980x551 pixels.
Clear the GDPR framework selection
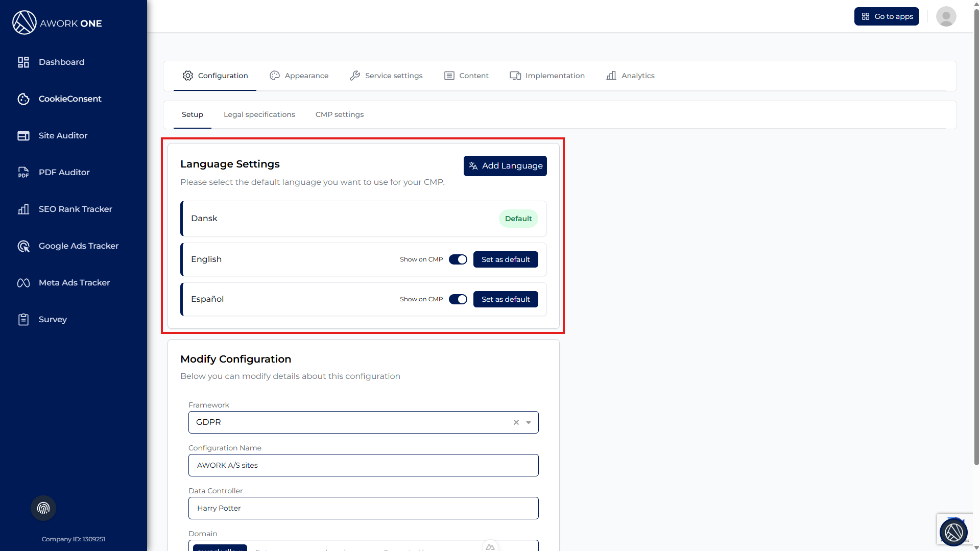click(516, 422)
